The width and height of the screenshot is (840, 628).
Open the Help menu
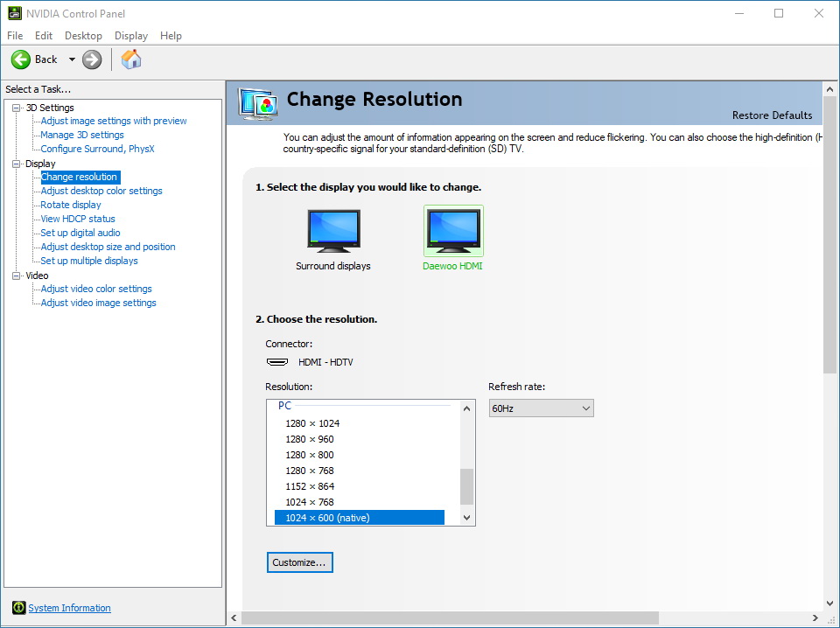(171, 35)
